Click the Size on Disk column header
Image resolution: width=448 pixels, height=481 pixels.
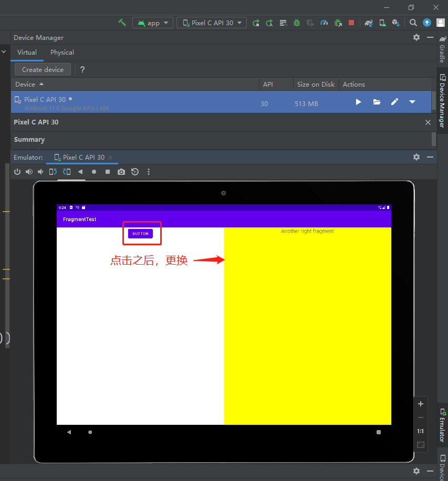click(316, 85)
